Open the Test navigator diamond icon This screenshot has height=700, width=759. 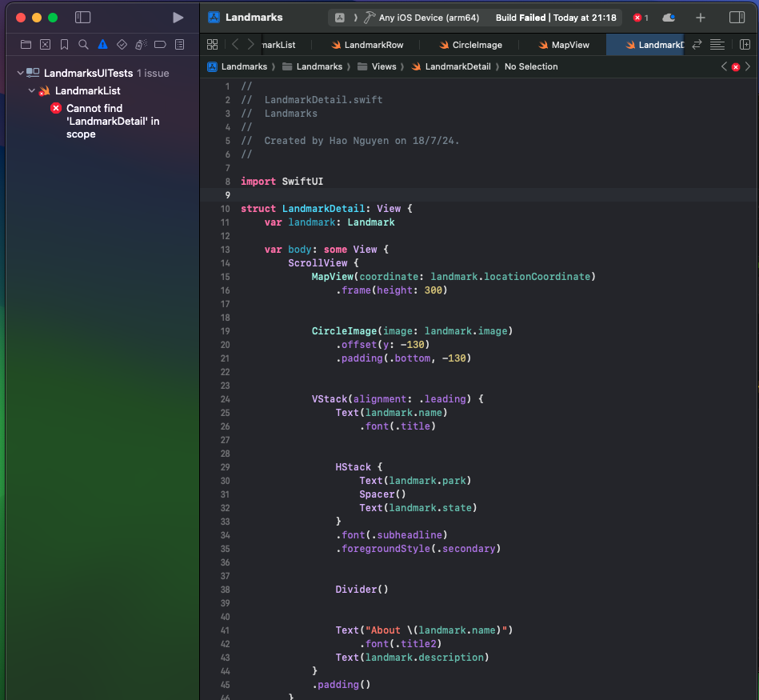click(122, 45)
